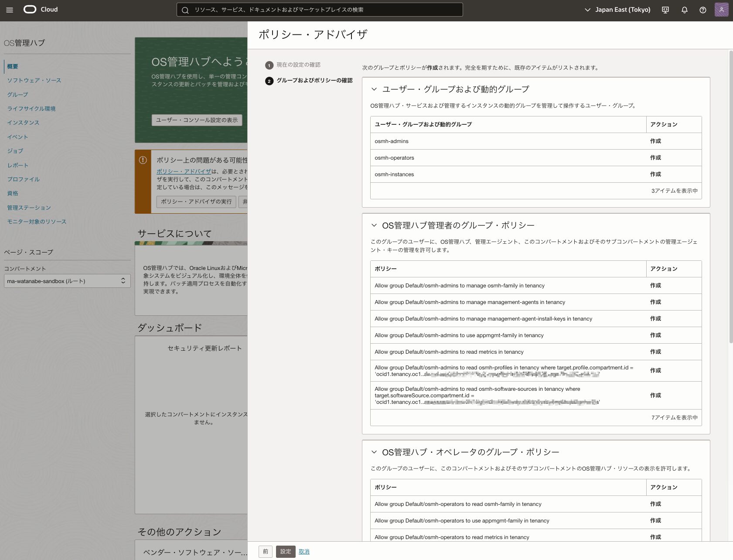Go to step 1 現在の設定の確認
Image resolution: width=733 pixels, height=560 pixels.
[x=298, y=65]
